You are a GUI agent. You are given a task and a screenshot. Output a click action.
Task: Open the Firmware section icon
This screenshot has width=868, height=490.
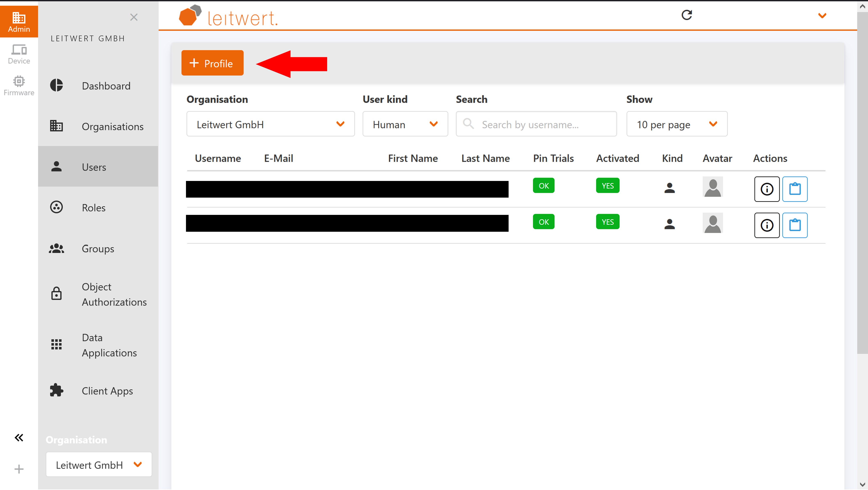(19, 86)
